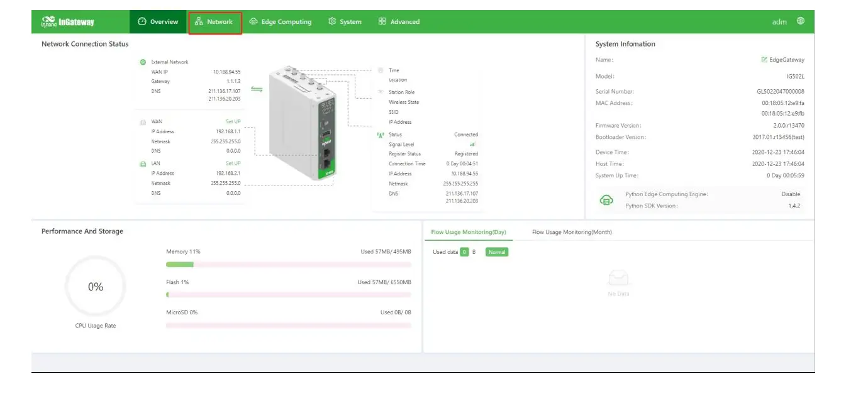
Task: Click Python SDK Version 1.4.2
Action: (794, 206)
